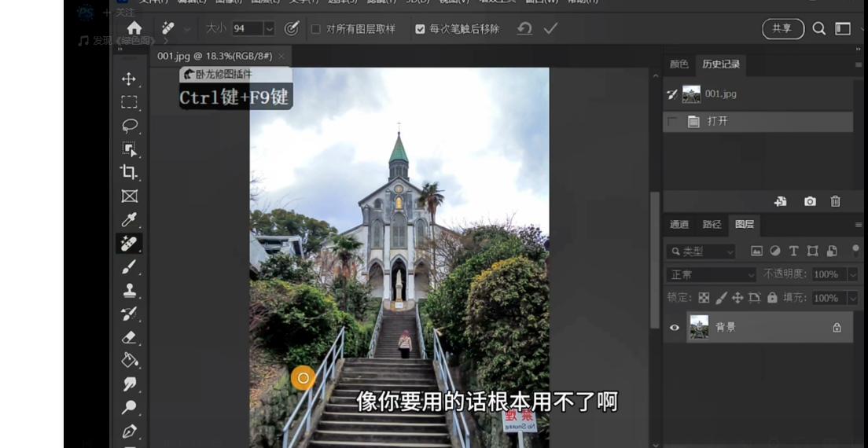Select the Paint Bucket tool
Screen dimensions: 868x448
129,360
